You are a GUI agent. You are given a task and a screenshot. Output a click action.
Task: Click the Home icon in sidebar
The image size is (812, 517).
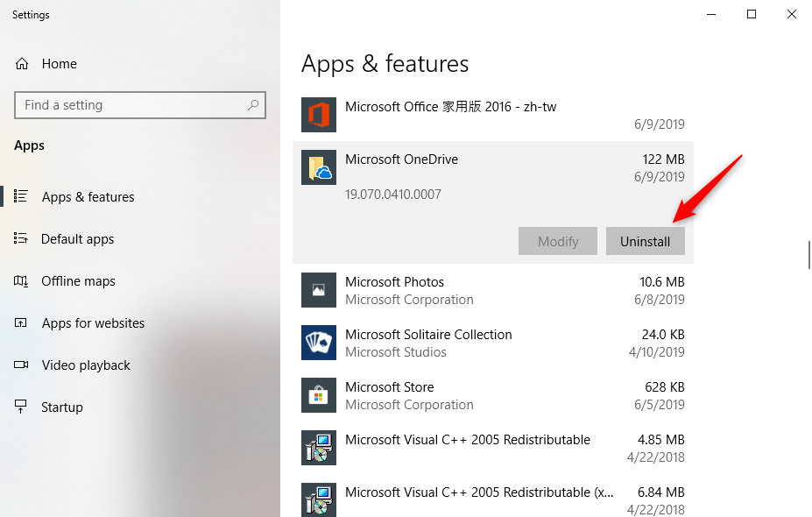point(22,64)
